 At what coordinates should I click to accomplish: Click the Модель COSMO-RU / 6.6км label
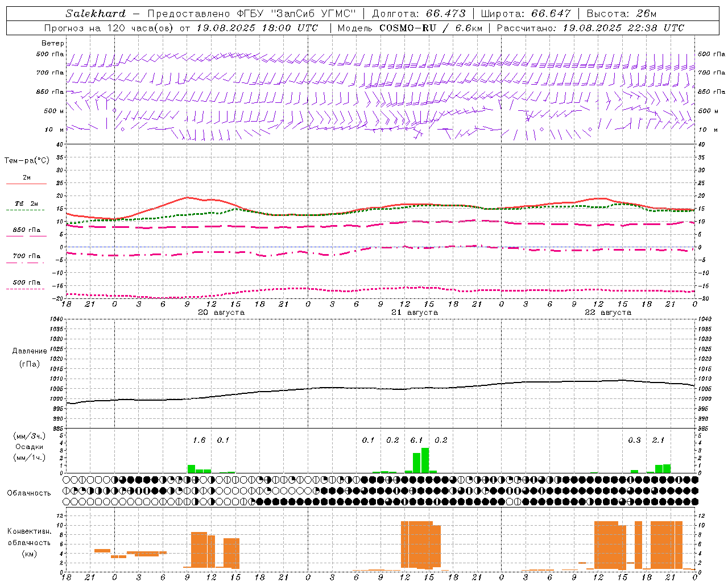(x=410, y=28)
